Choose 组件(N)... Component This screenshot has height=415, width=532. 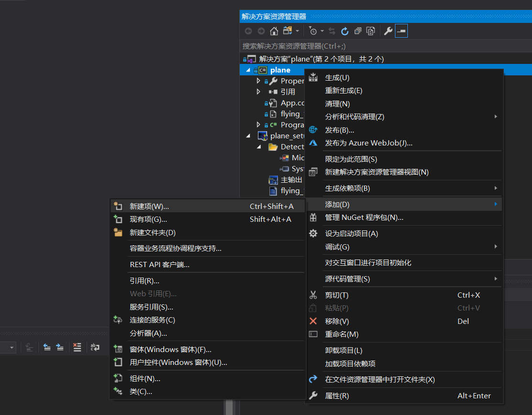[x=207, y=378]
